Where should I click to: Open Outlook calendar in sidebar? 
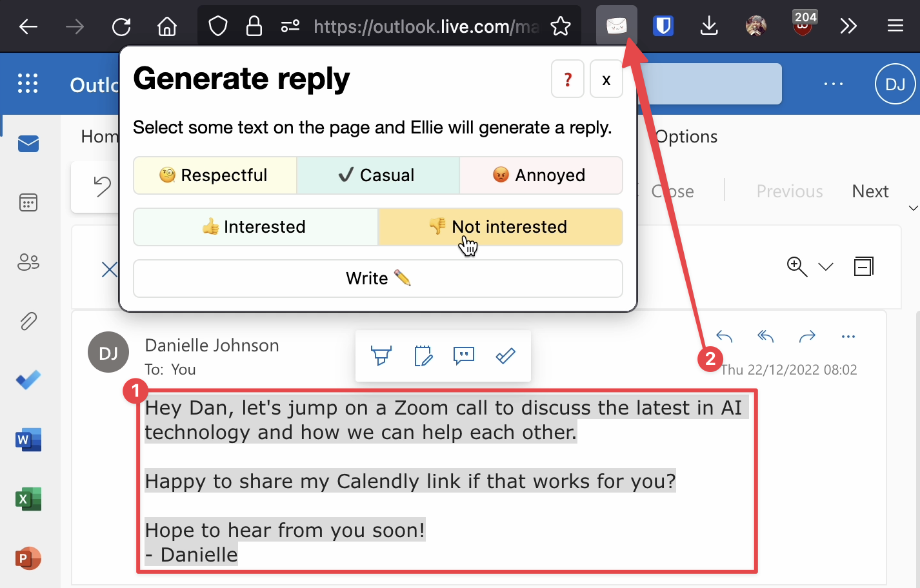coord(28,203)
